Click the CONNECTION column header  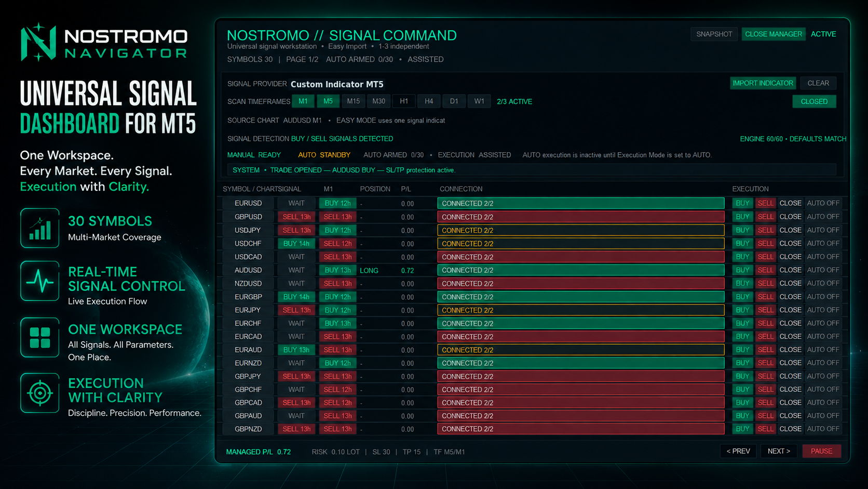[461, 189]
